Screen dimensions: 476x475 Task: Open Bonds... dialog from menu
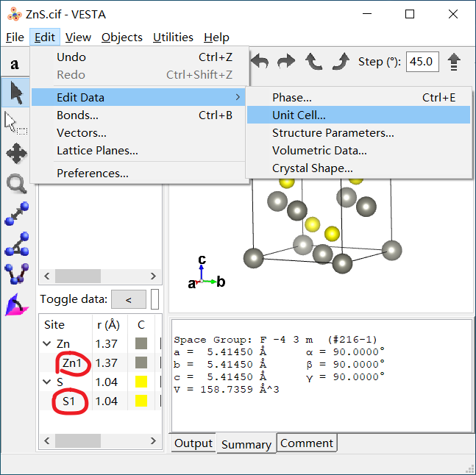[140, 115]
